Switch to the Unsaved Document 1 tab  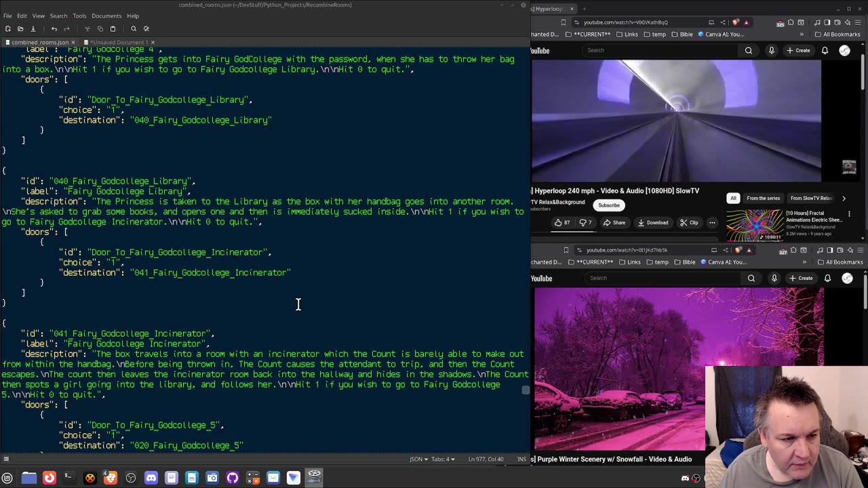point(119,42)
